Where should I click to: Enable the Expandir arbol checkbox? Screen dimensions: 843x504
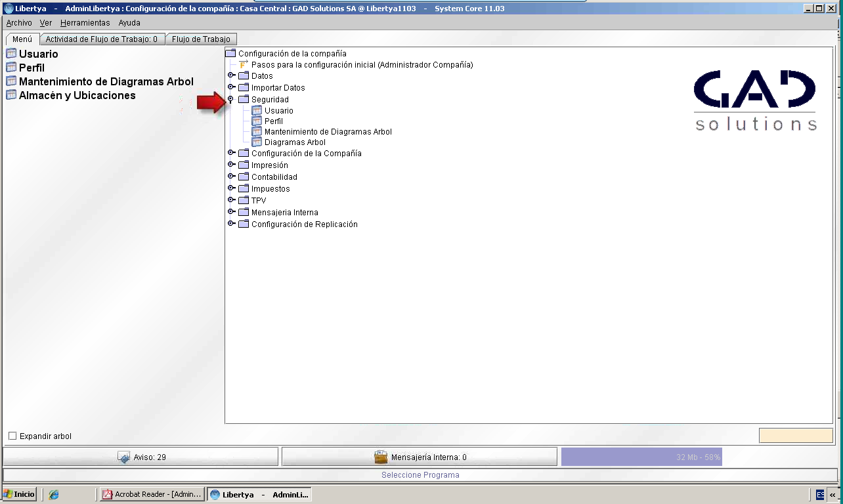coord(12,436)
